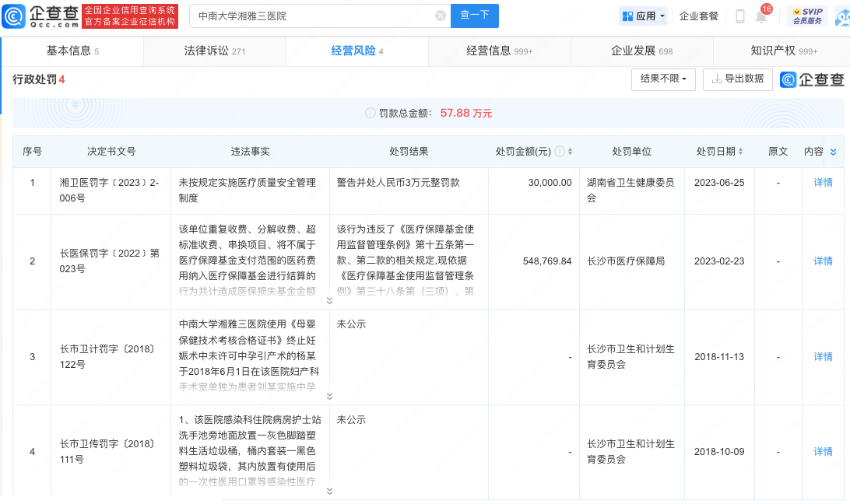Screen dimensions: 850x504
Task: Click the date 2023-02-23
Action: pos(719,261)
